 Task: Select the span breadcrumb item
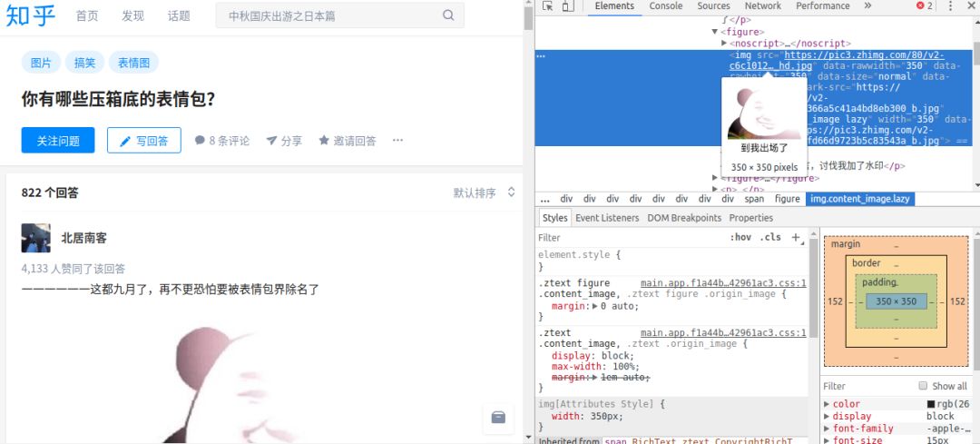click(754, 199)
